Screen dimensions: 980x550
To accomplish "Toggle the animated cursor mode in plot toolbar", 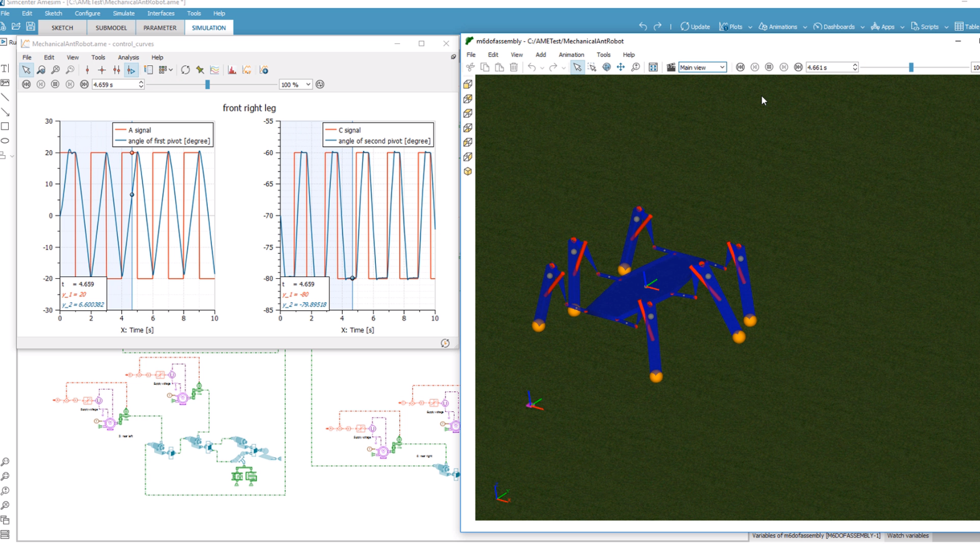I will (x=131, y=70).
